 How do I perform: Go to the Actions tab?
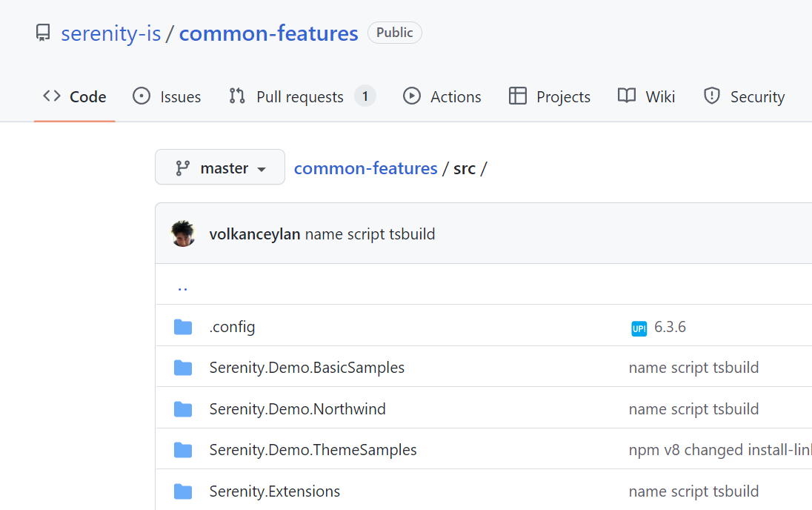[442, 96]
